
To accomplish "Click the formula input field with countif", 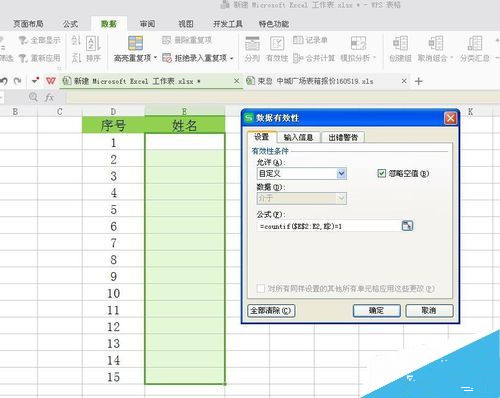I will [328, 226].
